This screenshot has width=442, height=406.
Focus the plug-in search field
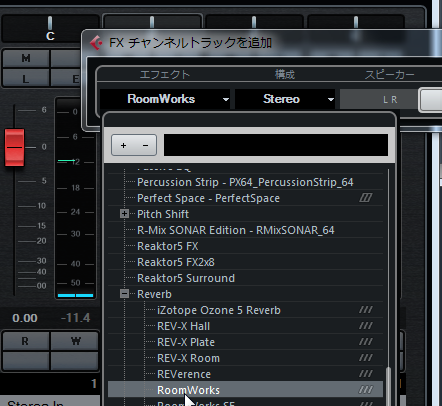point(276,145)
